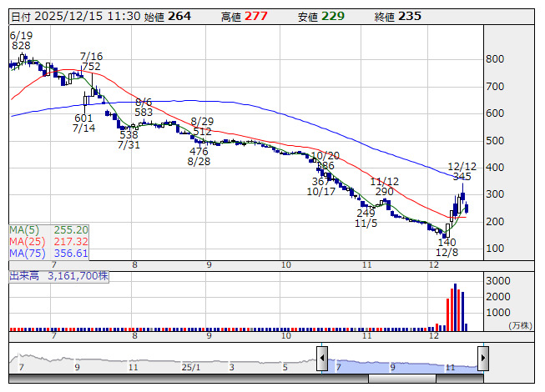Screen dimensions: 545x392
Task: Click the left range handle arrow
Action: click(320, 358)
